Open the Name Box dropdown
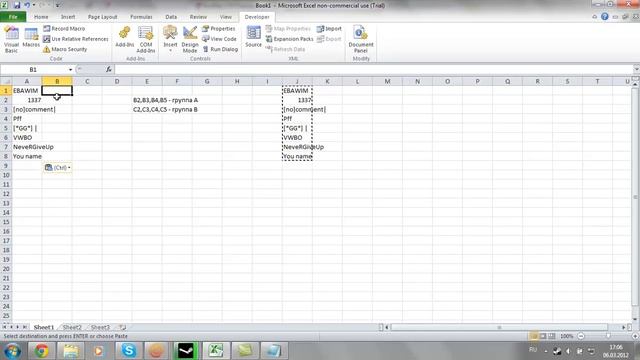 point(70,70)
